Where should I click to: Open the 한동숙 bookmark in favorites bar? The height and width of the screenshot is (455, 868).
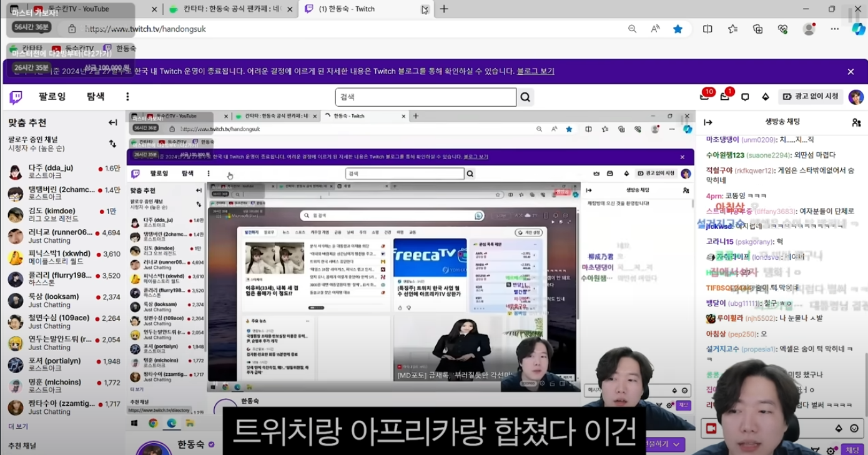pos(119,48)
